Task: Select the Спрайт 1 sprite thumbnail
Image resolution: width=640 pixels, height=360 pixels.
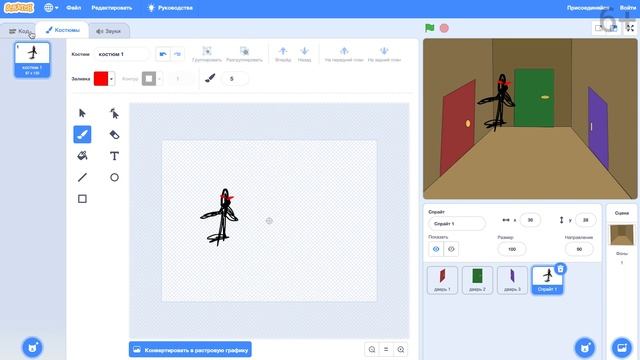Action: click(547, 280)
